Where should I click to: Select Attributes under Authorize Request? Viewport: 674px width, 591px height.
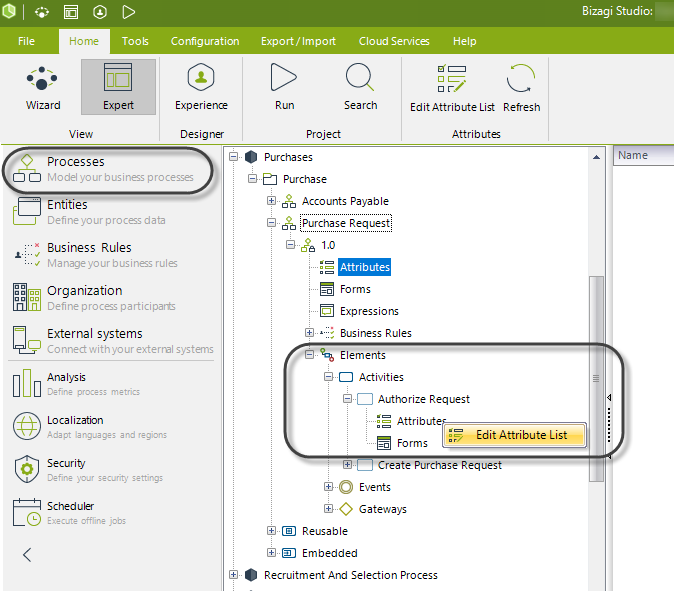click(x=421, y=421)
